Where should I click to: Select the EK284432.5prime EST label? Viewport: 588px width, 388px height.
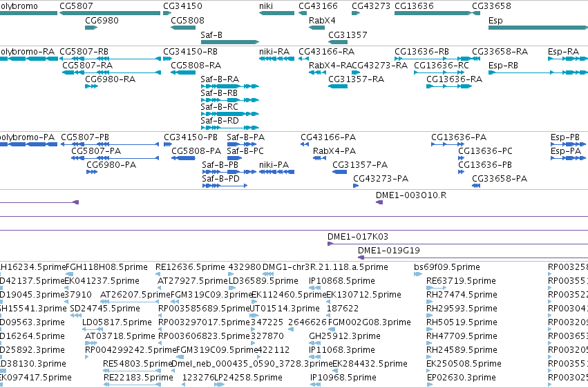[370, 364]
